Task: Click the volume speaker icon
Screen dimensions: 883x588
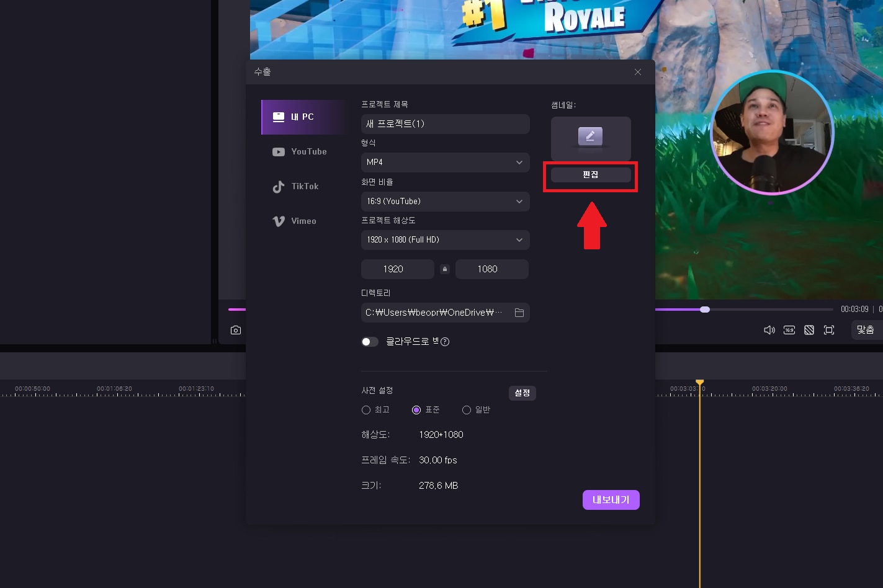Action: coord(769,330)
